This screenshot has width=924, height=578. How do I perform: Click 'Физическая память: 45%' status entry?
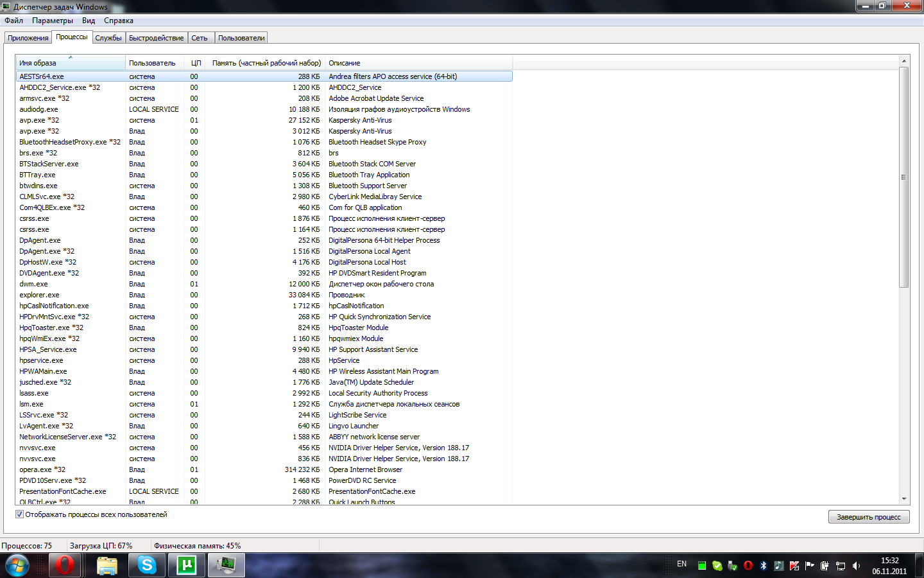pyautogui.click(x=197, y=546)
